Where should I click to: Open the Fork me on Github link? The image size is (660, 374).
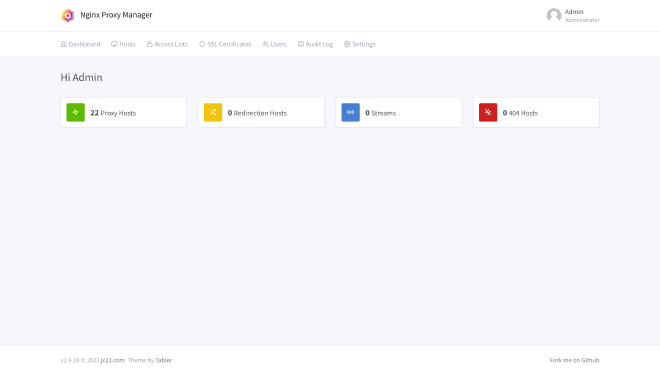(574, 360)
